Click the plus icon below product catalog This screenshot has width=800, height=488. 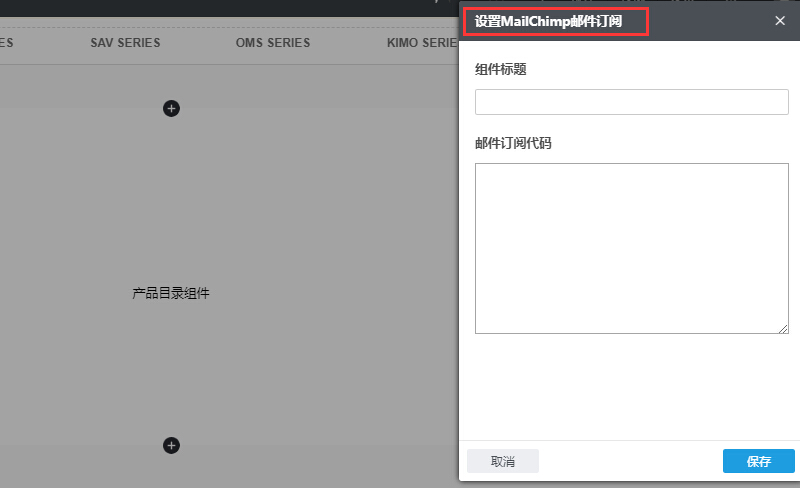click(171, 445)
